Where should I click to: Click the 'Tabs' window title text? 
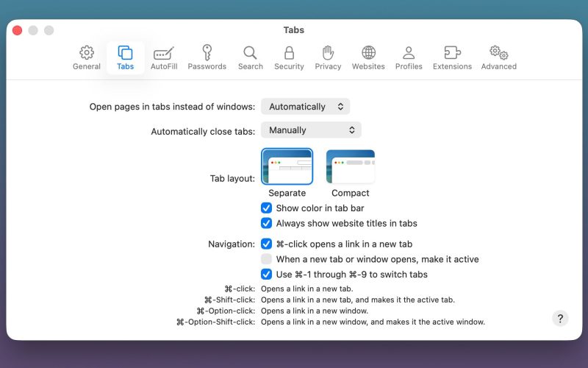(294, 30)
